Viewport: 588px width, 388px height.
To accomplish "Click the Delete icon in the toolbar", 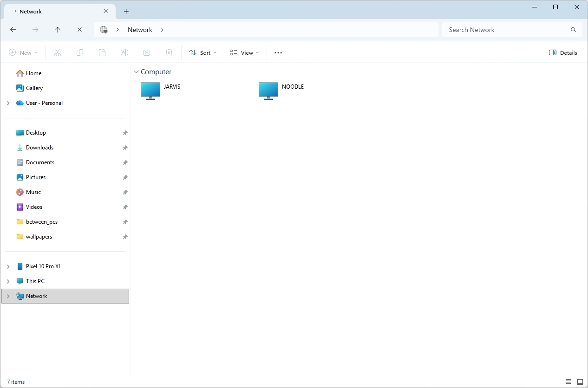I will [169, 52].
